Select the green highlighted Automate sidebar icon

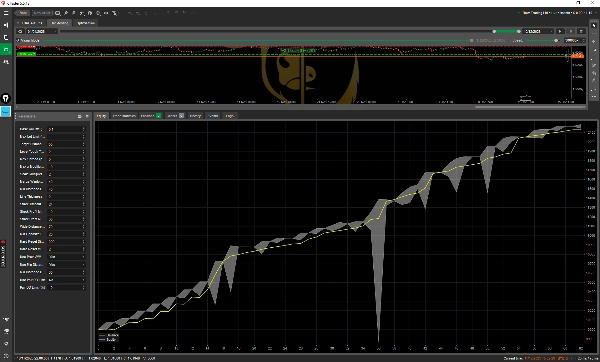[x=6, y=49]
